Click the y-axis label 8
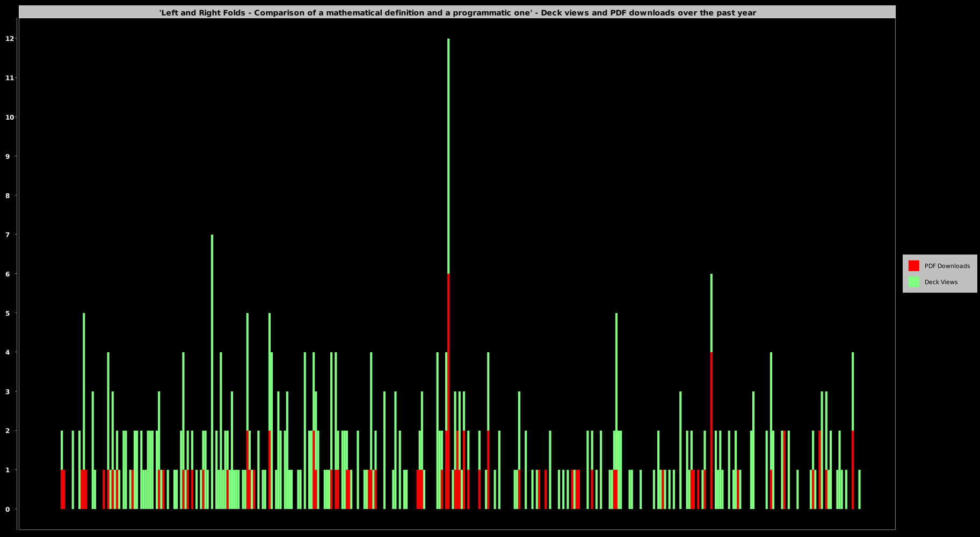 click(8, 195)
